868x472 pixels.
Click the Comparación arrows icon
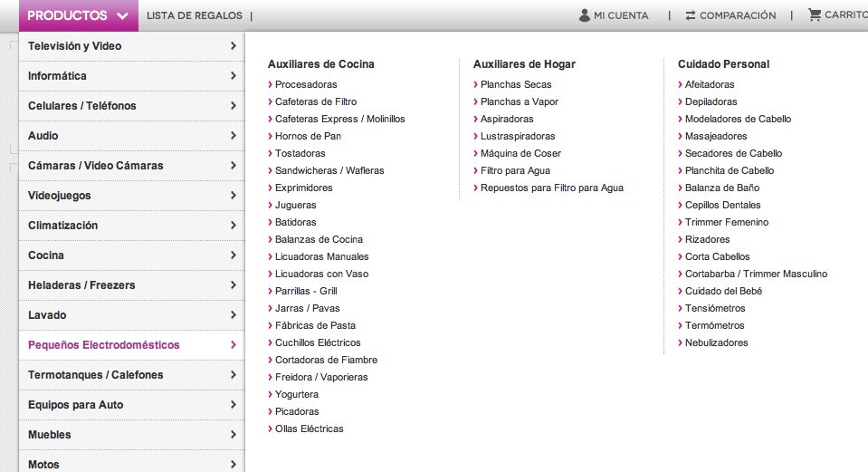click(x=691, y=15)
